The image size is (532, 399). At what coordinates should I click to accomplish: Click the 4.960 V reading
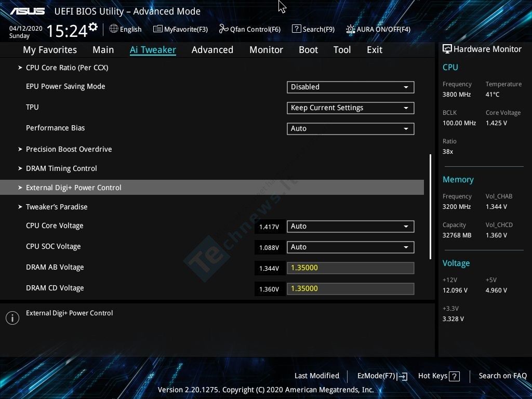496,290
